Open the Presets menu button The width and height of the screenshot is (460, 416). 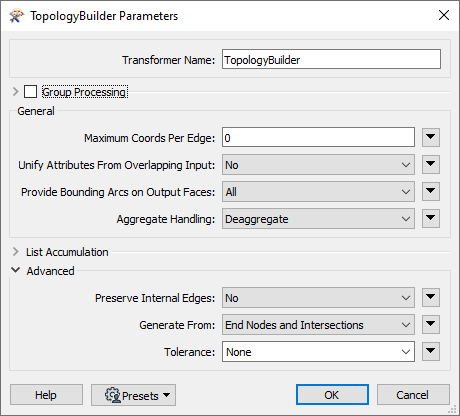coord(133,395)
